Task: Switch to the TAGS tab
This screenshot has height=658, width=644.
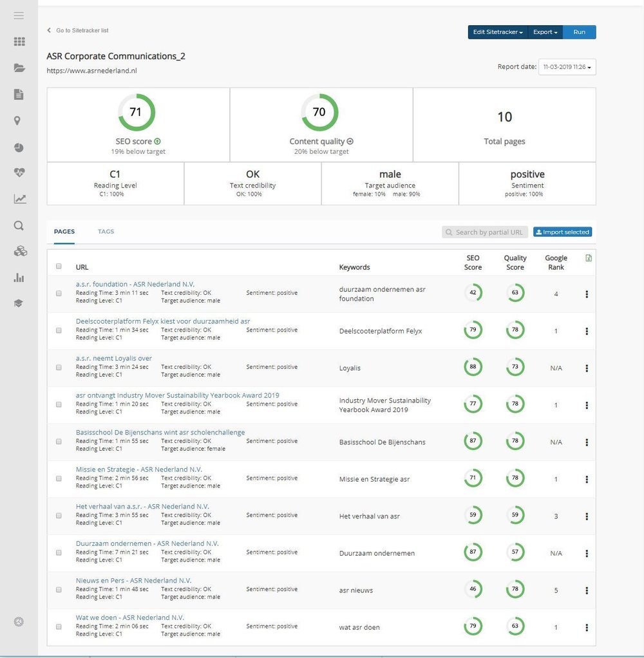Action: point(106,231)
